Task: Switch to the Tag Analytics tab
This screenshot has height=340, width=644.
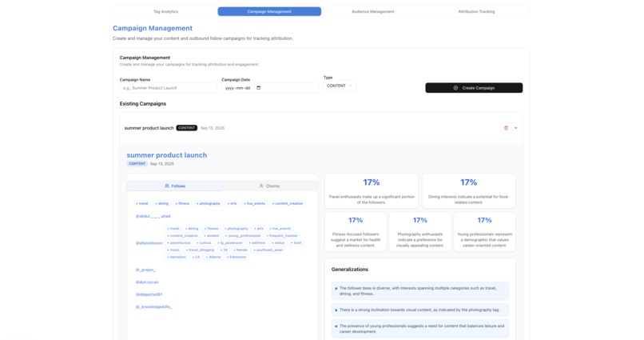Action: (x=166, y=11)
